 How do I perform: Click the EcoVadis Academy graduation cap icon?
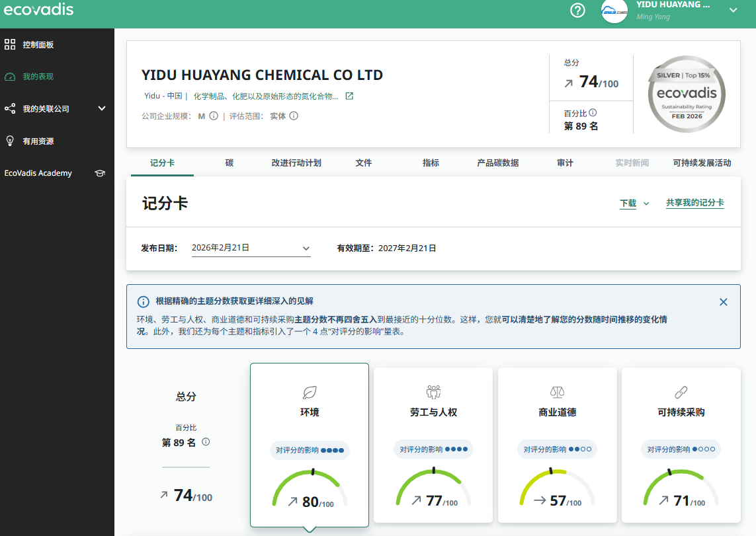pyautogui.click(x=99, y=172)
